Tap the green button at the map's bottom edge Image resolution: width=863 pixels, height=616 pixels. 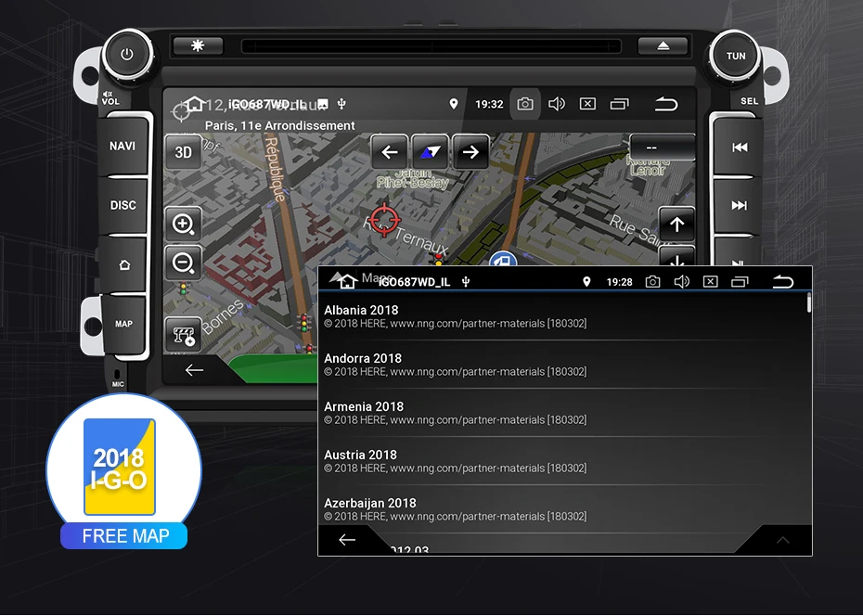tap(274, 368)
